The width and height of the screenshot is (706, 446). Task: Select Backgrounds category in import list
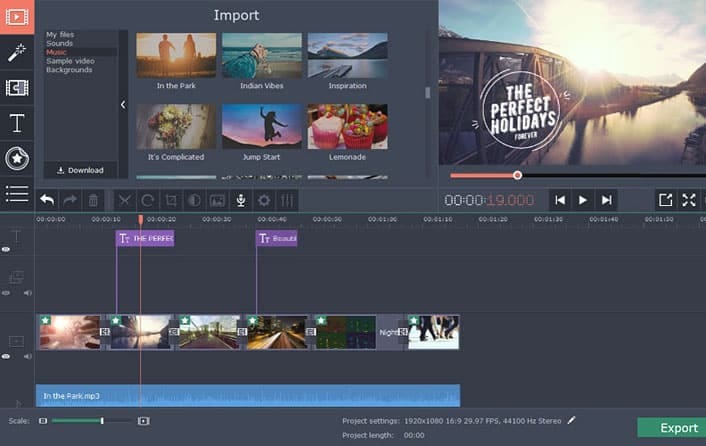(x=69, y=70)
